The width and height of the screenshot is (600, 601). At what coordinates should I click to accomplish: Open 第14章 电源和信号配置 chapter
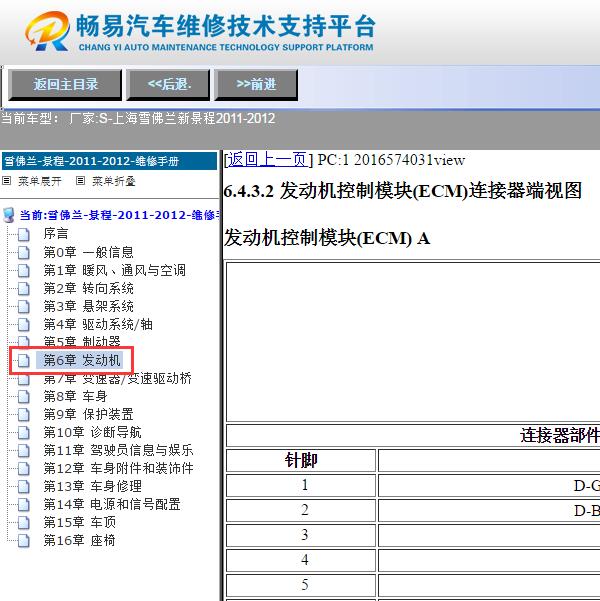pyautogui.click(x=112, y=504)
